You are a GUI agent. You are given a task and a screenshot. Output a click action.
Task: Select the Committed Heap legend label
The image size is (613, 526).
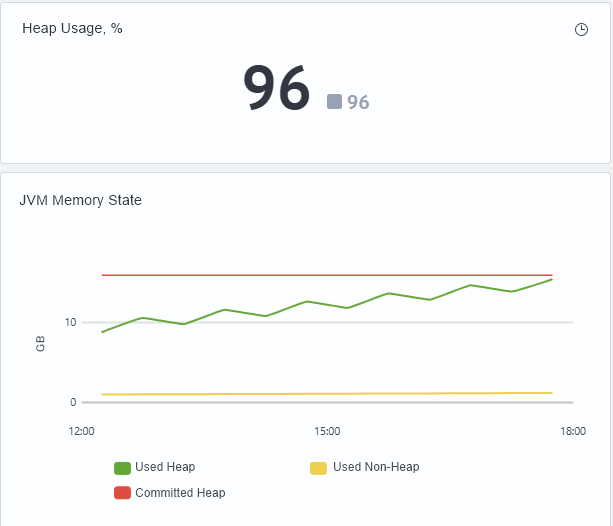(180, 493)
